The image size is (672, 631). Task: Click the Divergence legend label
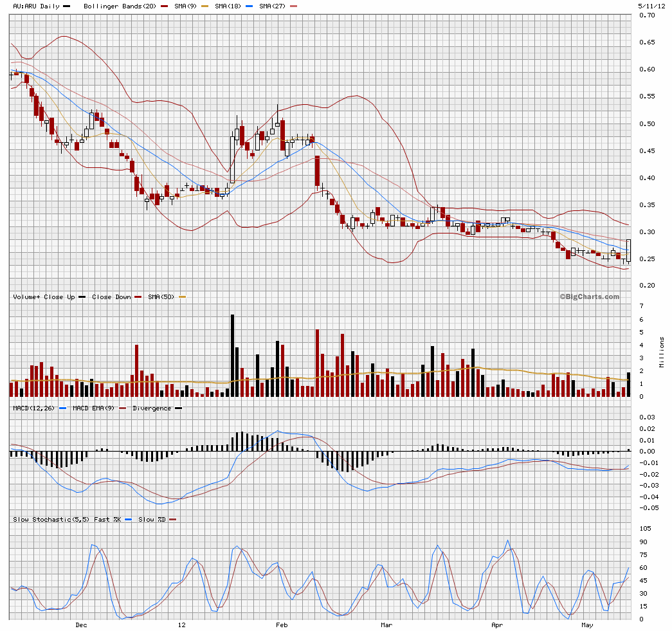click(152, 408)
